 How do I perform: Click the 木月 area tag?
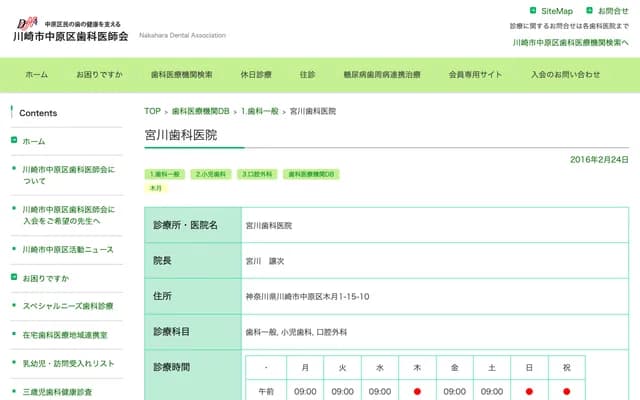click(156, 188)
